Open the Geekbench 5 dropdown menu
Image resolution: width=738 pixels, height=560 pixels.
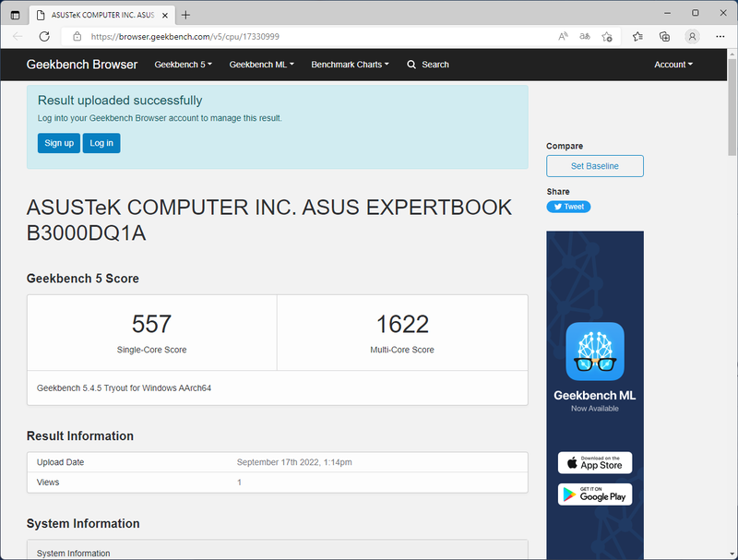[183, 65]
